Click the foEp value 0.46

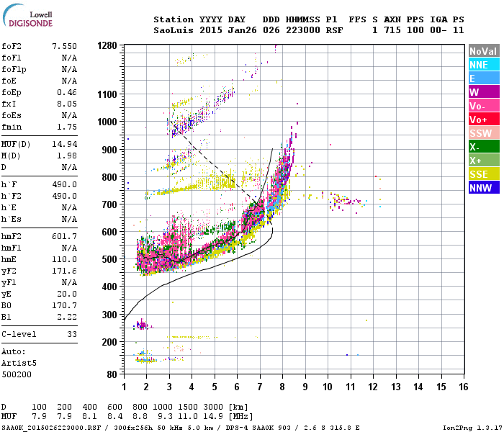tap(67, 92)
